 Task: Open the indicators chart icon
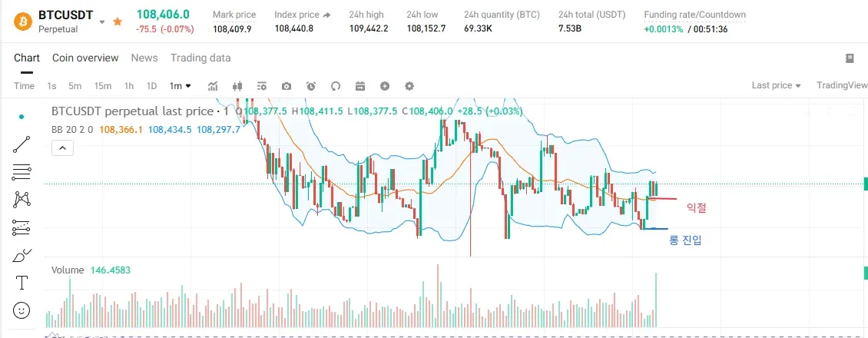tap(213, 86)
